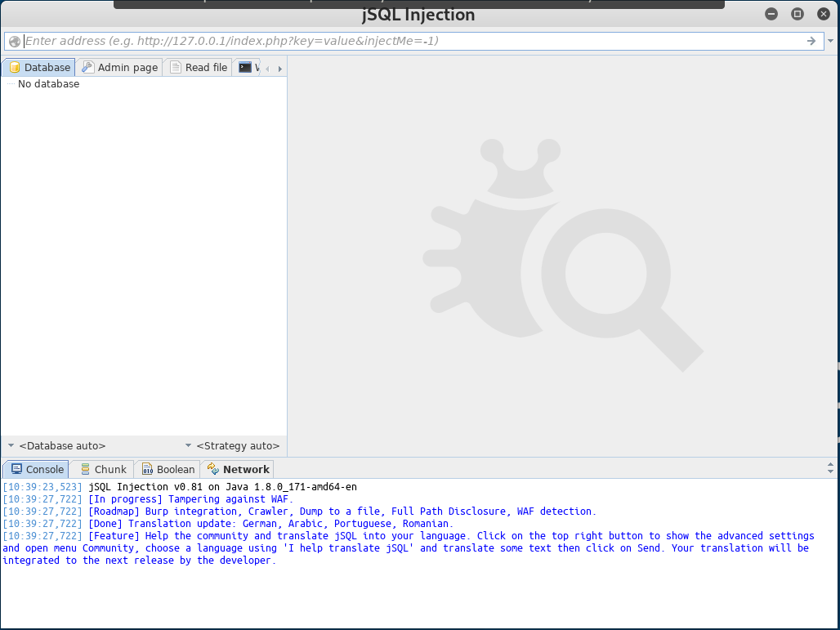Click the arrow to start injection
The height and width of the screenshot is (630, 840).
click(x=811, y=41)
